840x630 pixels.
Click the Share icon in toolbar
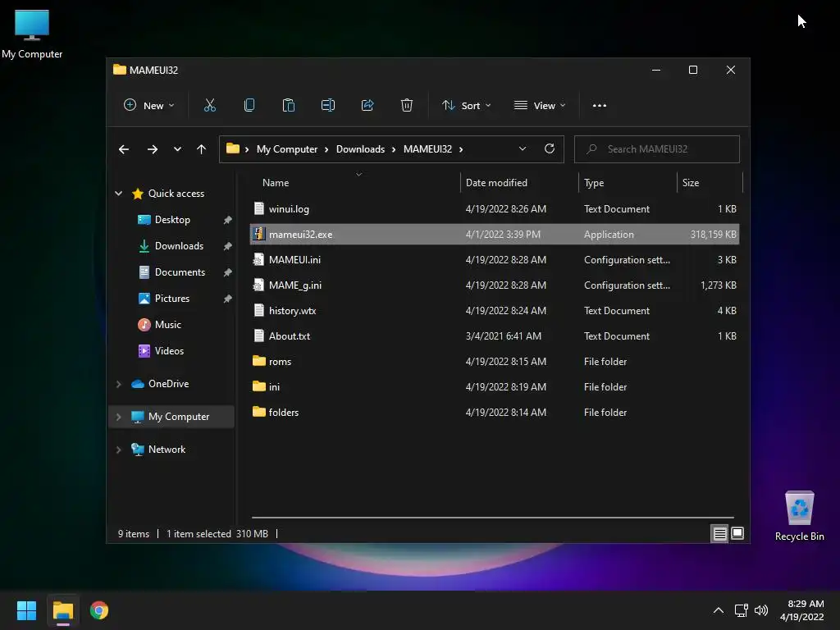(x=367, y=106)
